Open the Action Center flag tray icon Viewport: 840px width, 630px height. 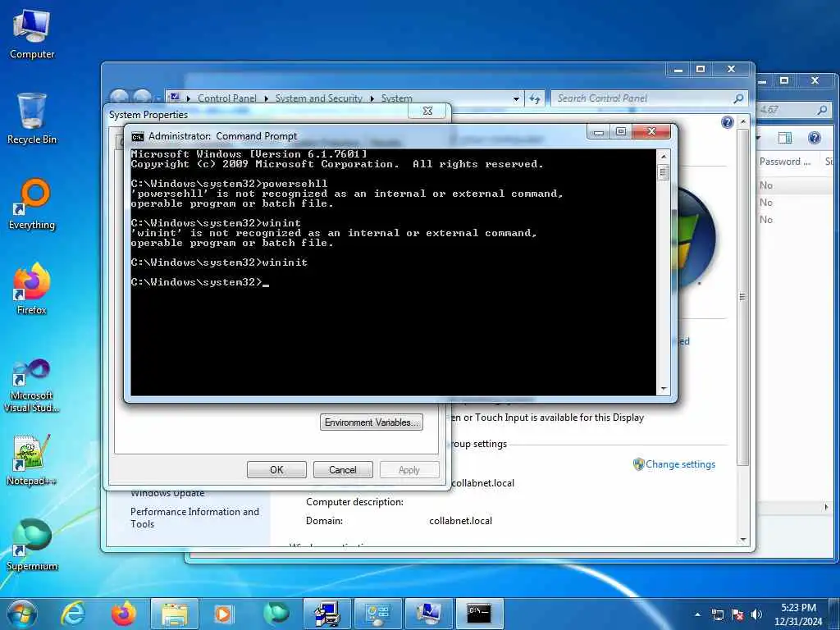pyautogui.click(x=737, y=614)
